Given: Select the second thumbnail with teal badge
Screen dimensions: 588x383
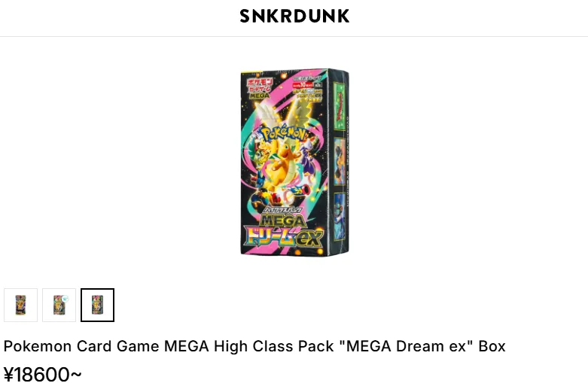Looking at the screenshot, I should pos(59,305).
